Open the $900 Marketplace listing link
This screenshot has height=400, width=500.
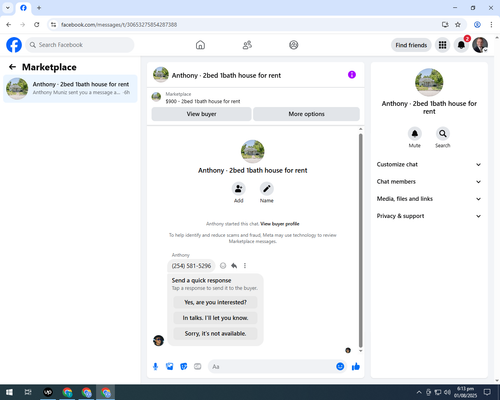(x=203, y=101)
